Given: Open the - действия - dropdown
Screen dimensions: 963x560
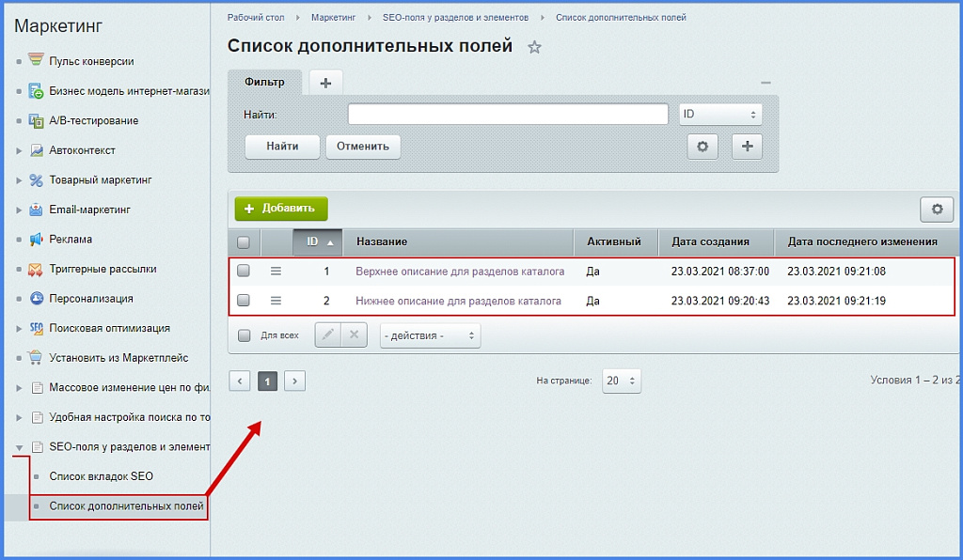Looking at the screenshot, I should (429, 334).
